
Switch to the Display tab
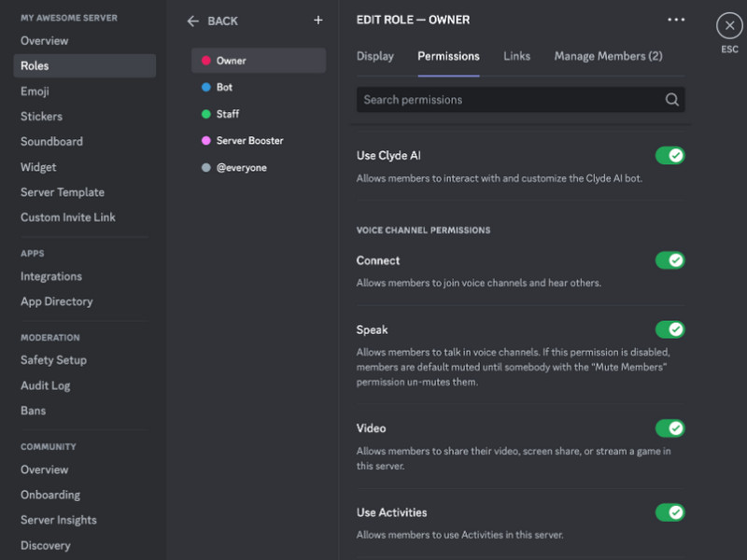[375, 56]
